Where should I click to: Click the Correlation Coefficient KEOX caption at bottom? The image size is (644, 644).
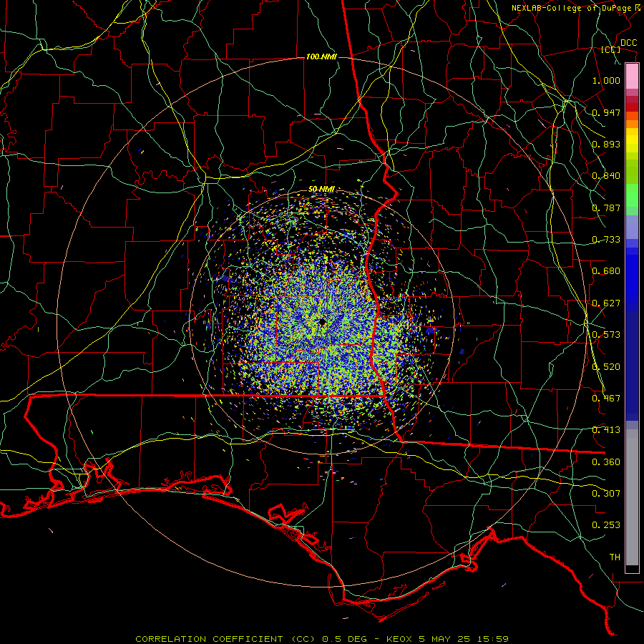pos(322,639)
